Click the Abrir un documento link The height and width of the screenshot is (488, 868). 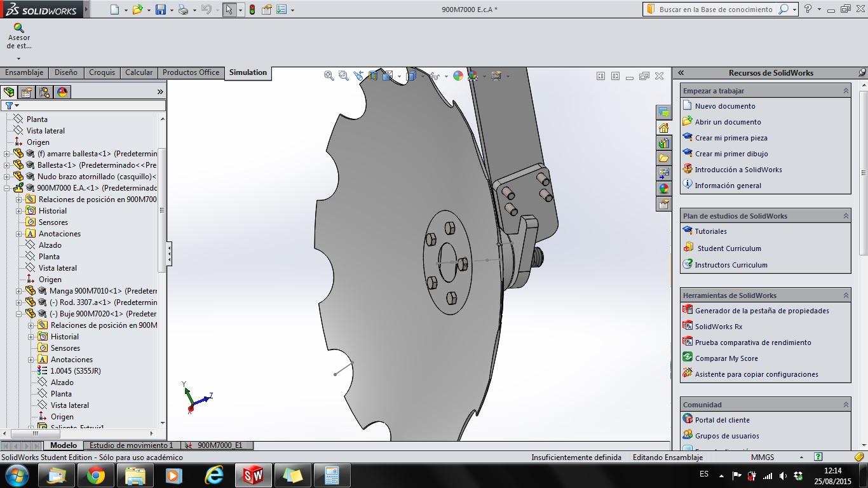pos(728,122)
